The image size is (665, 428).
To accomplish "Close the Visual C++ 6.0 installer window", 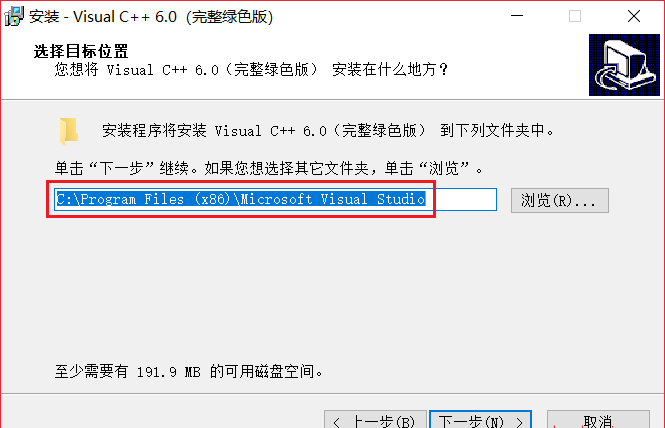I will pos(634,16).
